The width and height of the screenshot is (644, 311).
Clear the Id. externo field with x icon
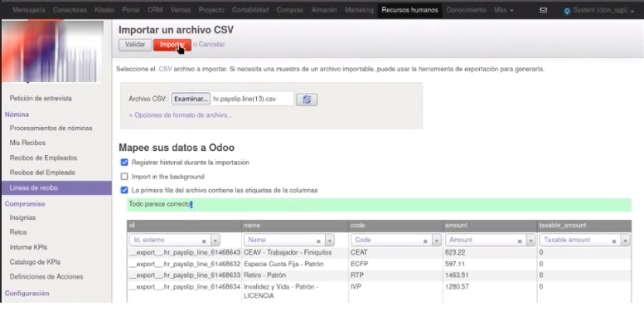tap(204, 241)
